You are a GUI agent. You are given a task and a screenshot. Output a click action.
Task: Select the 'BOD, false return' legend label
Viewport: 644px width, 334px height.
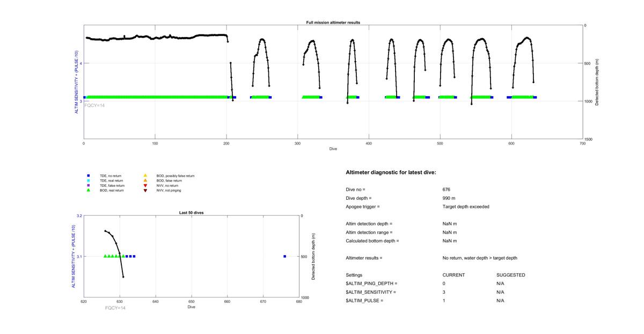click(169, 180)
